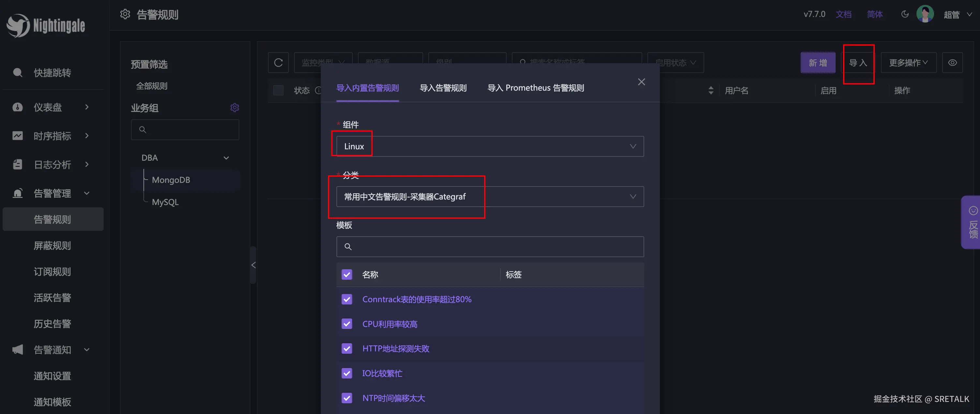Uncheck the CPU利用率较高 rule

coord(347,324)
